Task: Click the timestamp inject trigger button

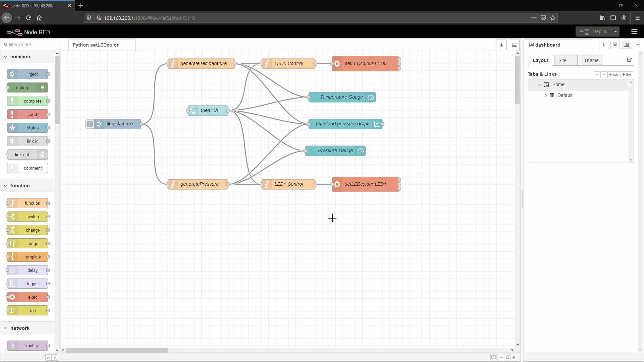Action: (90, 124)
